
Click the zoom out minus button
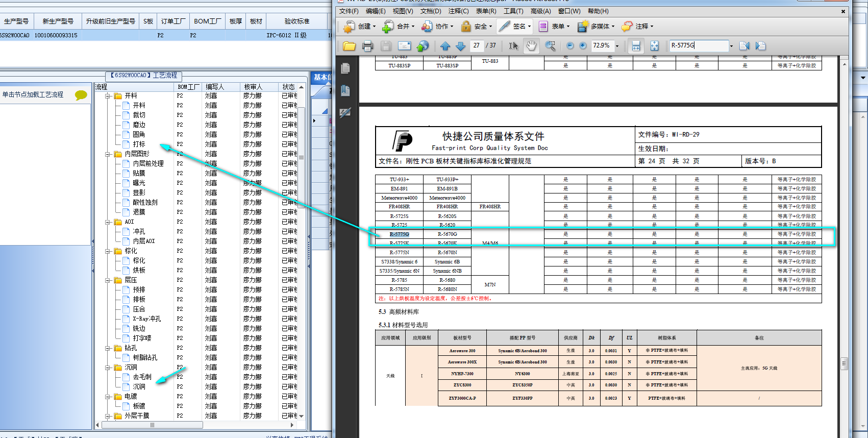(x=570, y=46)
